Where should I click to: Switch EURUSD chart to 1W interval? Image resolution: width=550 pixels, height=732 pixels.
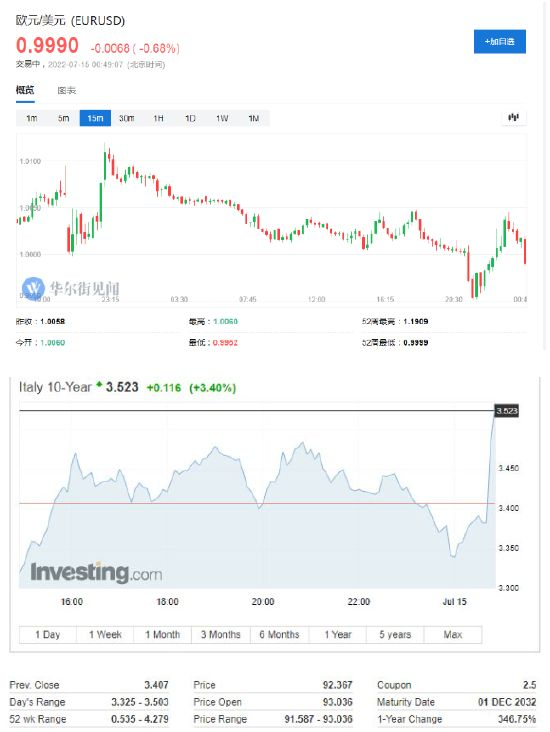pos(222,118)
